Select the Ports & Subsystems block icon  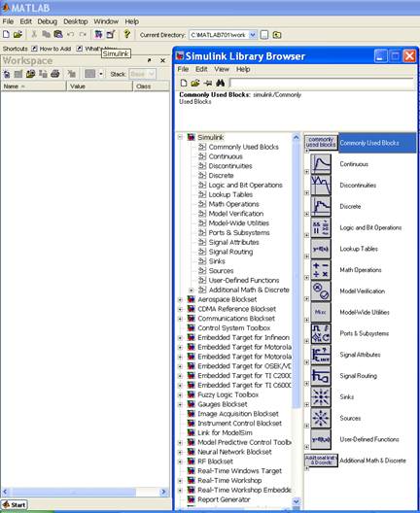tap(321, 333)
